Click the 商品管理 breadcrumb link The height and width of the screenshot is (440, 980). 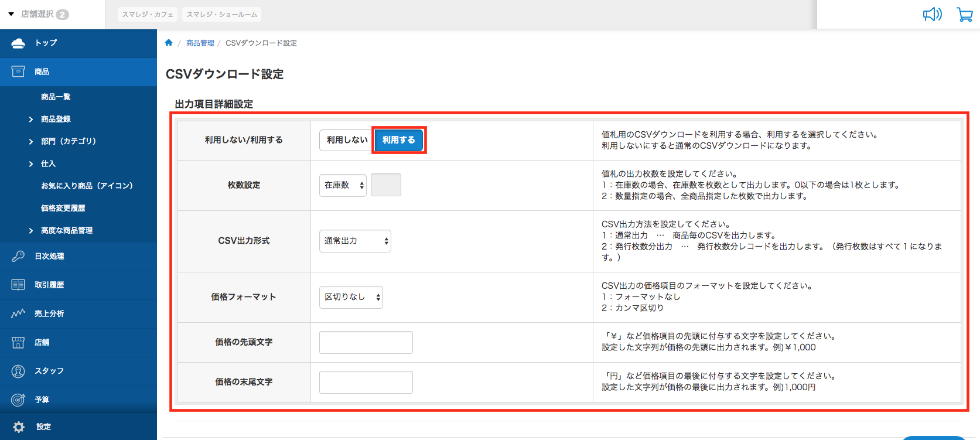(x=200, y=43)
